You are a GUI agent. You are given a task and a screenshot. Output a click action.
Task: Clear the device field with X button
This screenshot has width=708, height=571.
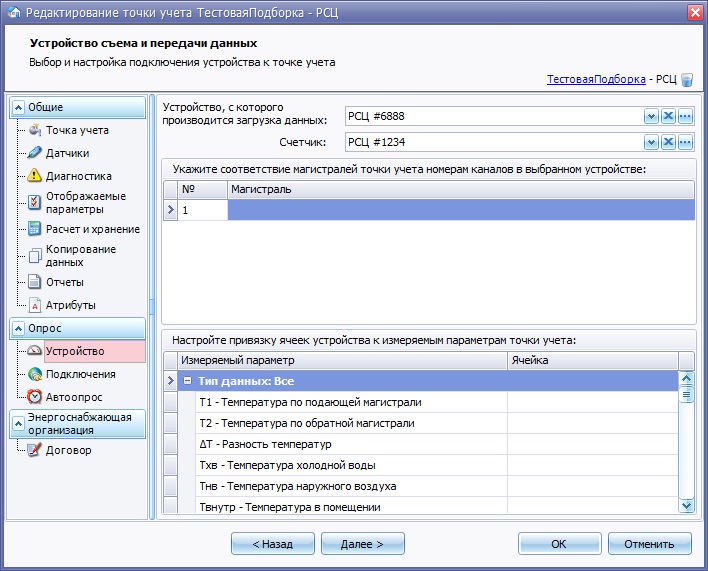668,116
